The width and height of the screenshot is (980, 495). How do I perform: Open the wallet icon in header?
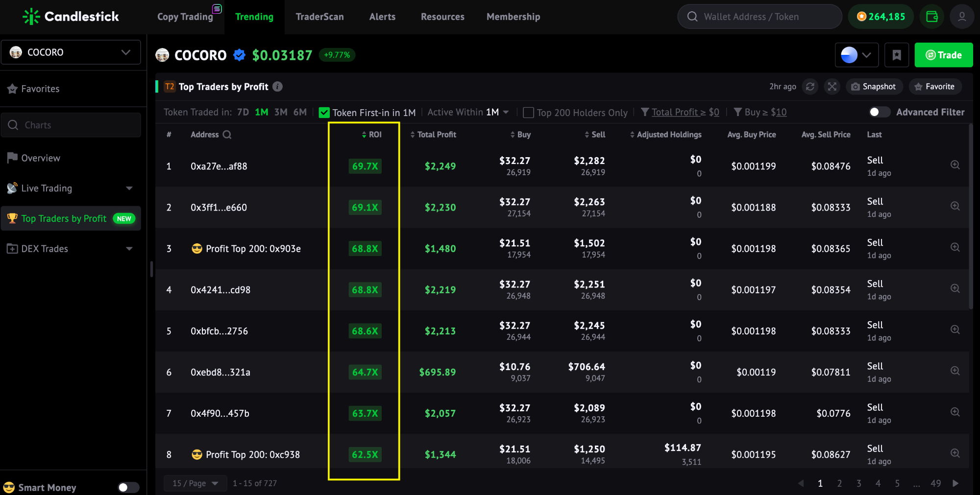[x=931, y=17]
